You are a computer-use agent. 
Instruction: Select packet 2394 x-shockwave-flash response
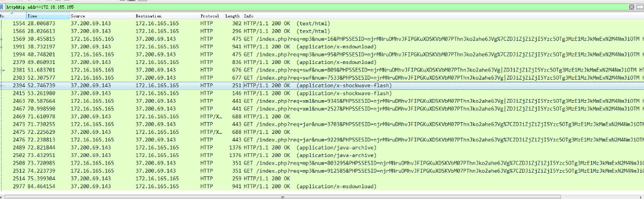322,86
